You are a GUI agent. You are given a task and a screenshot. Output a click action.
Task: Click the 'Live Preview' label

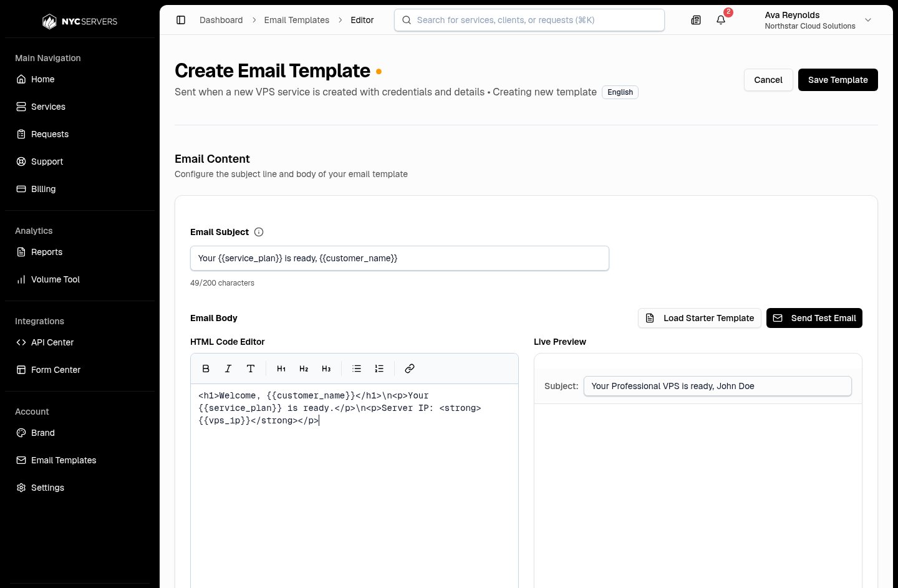(x=560, y=342)
